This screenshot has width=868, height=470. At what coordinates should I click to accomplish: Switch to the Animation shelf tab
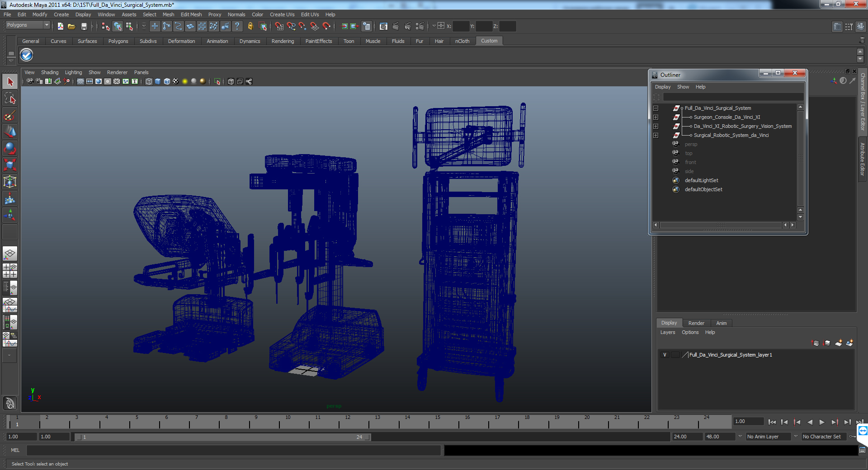[x=217, y=41]
